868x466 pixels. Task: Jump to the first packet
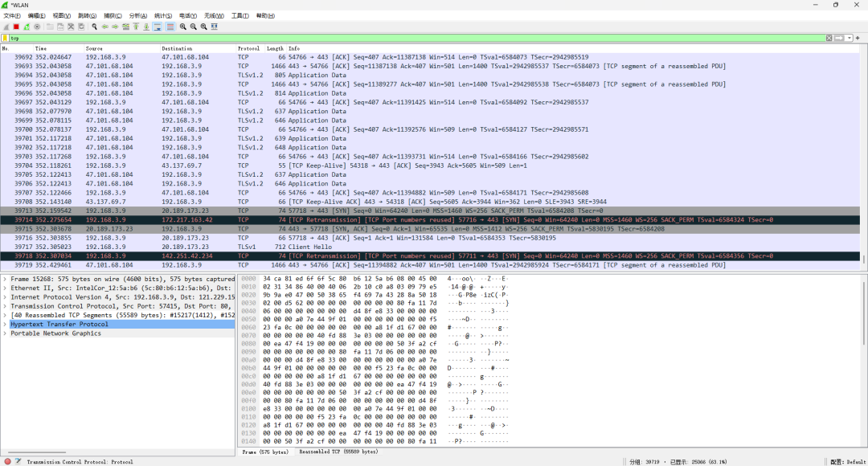136,27
